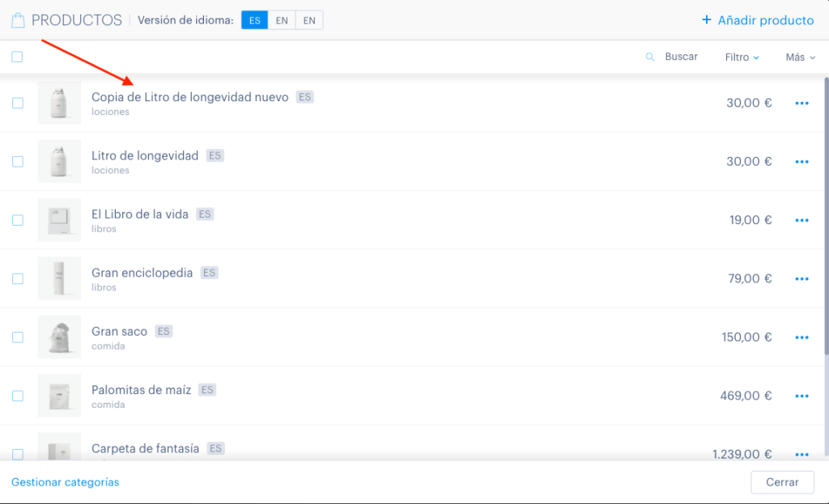Click the vertical scrollbar of product list
The width and height of the screenshot is (829, 504).
tap(826, 217)
